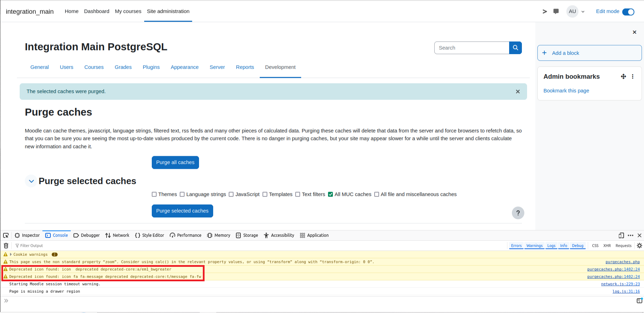Expand the Cookie warnings group
The image size is (644, 313).
pos(11,255)
